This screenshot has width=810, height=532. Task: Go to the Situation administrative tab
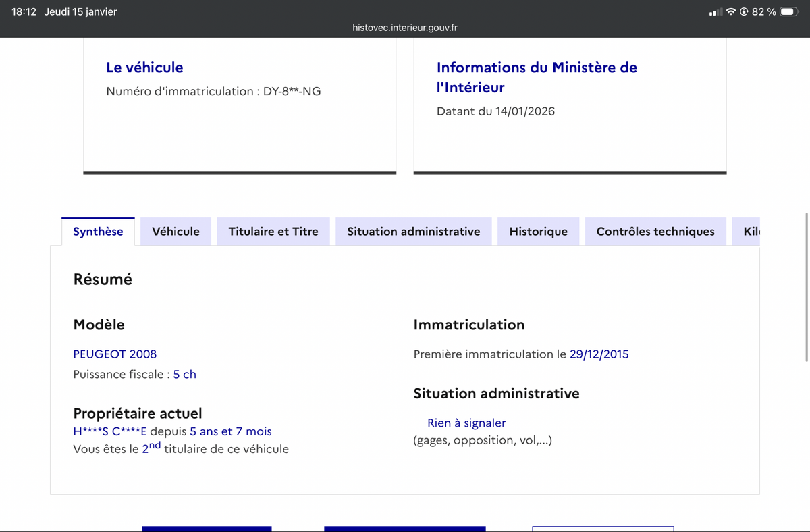(x=414, y=232)
